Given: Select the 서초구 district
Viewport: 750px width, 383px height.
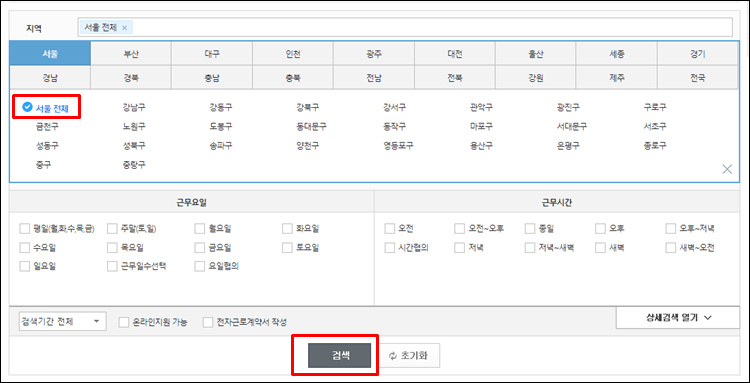Looking at the screenshot, I should pos(655,127).
